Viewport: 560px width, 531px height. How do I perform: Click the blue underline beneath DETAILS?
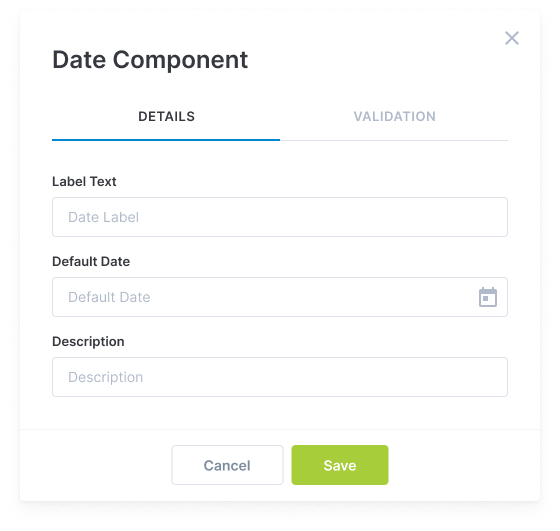click(166, 140)
